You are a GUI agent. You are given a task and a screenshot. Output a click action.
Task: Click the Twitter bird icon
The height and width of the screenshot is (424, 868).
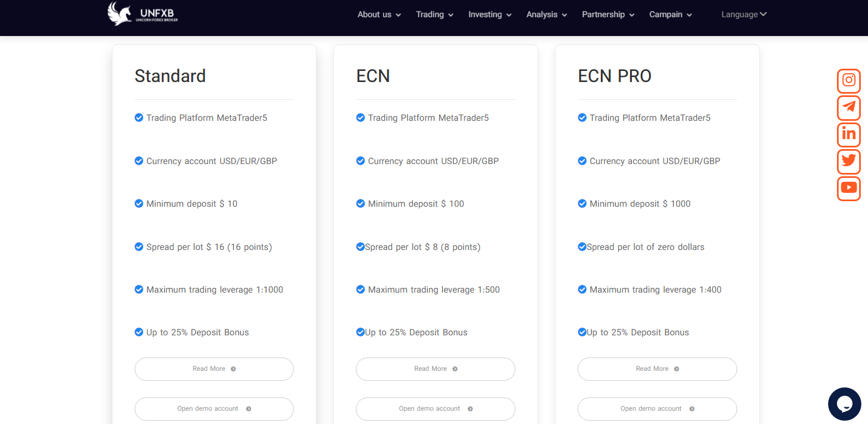point(848,161)
